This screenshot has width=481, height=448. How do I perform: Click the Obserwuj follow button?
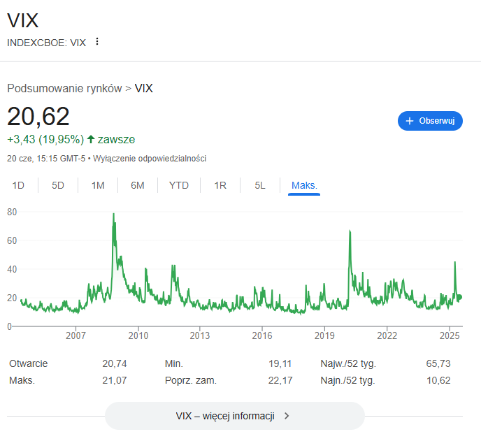coord(430,121)
